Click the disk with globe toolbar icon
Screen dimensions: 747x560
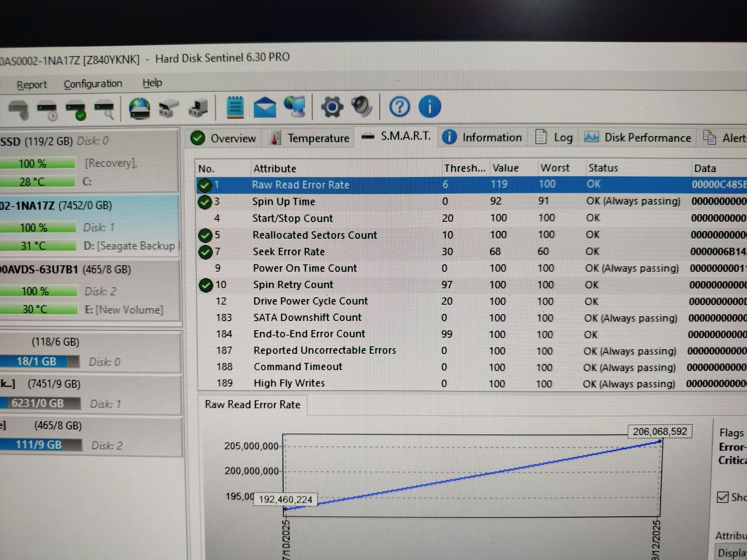click(x=139, y=109)
